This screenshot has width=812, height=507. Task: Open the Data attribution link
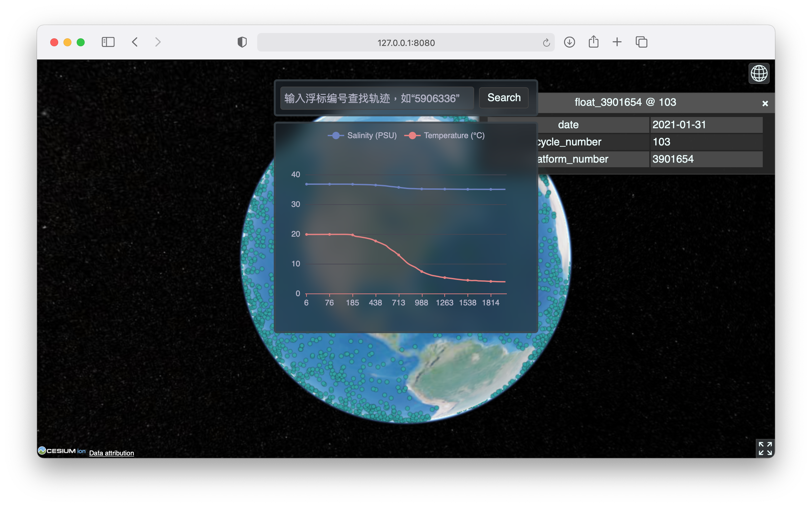coord(111,453)
